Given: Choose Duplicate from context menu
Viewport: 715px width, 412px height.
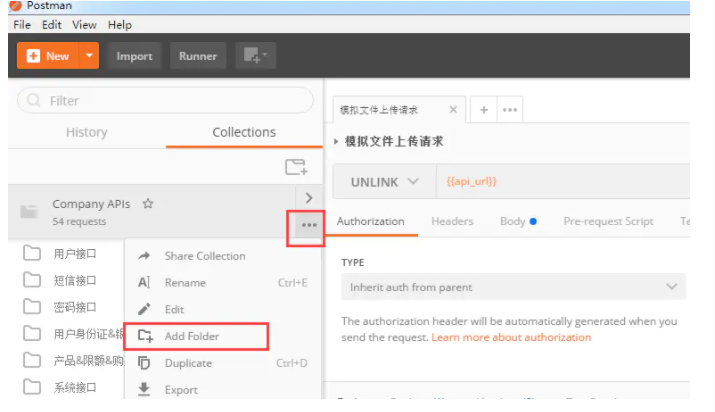Looking at the screenshot, I should [x=223, y=363].
